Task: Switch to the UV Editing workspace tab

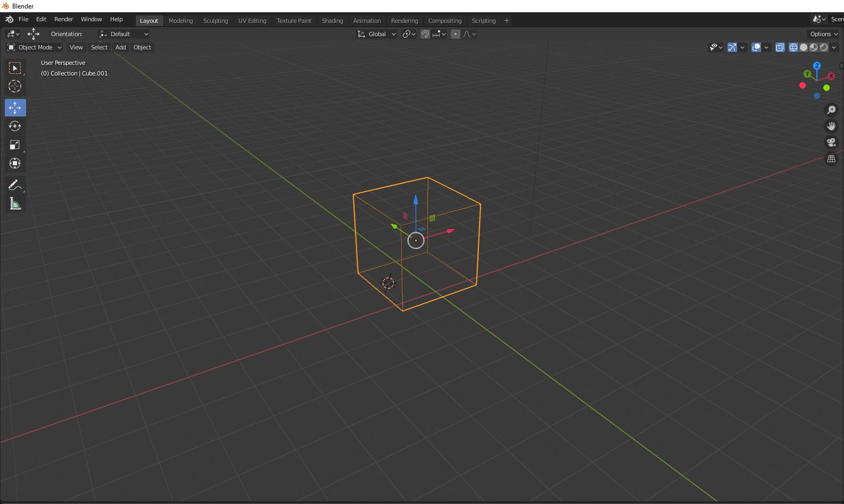Action: pos(252,21)
